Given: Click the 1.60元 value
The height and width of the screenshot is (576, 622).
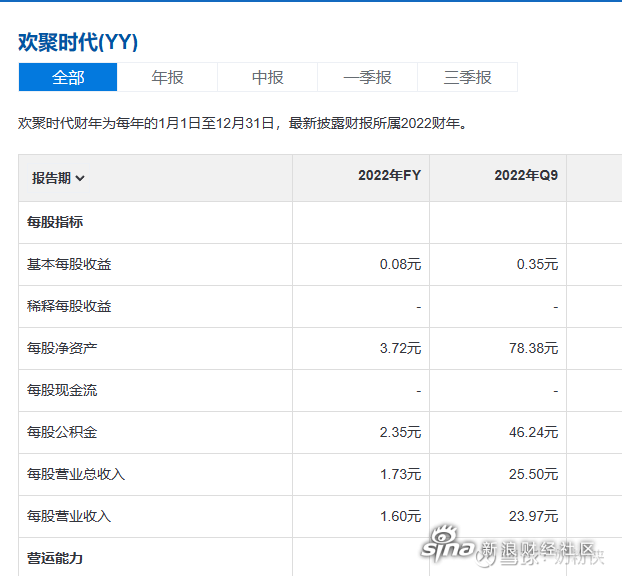Looking at the screenshot, I should coord(400,516).
